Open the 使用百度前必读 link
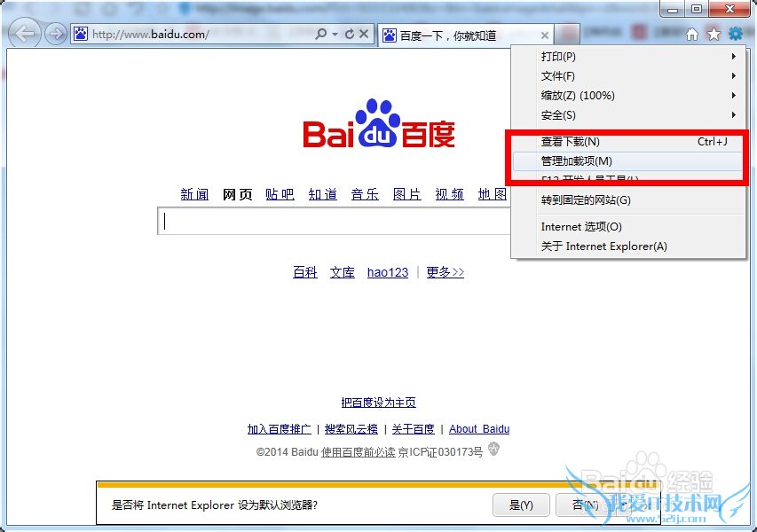The image size is (757, 532). (x=359, y=452)
